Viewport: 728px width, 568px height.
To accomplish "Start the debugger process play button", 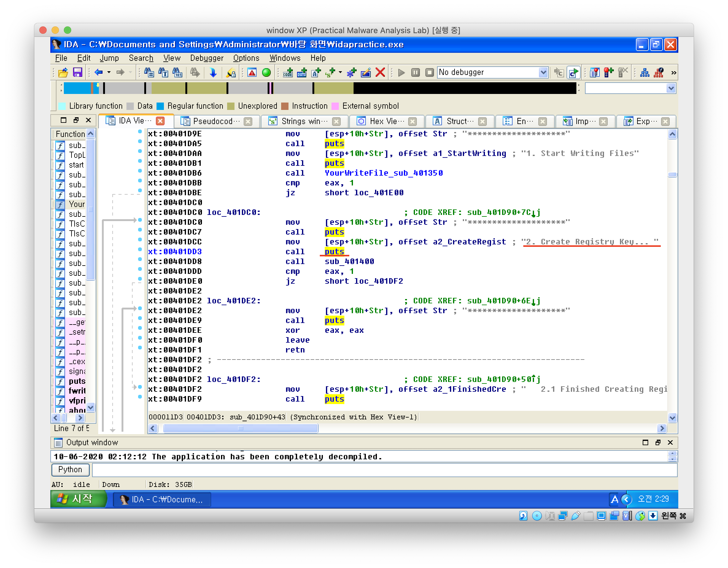I will pyautogui.click(x=401, y=72).
